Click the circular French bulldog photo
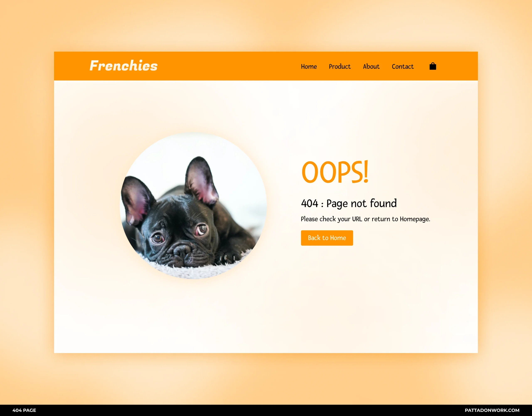The height and width of the screenshot is (416, 532). click(x=193, y=206)
